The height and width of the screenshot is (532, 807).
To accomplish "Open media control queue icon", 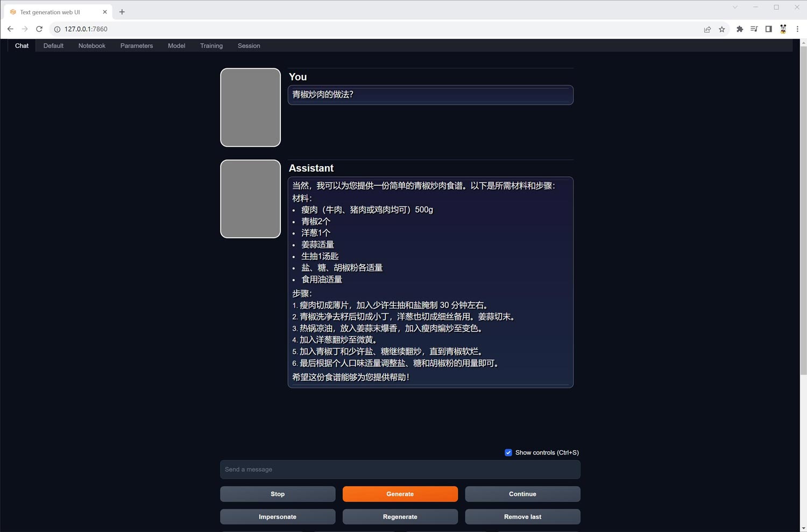I will [754, 29].
